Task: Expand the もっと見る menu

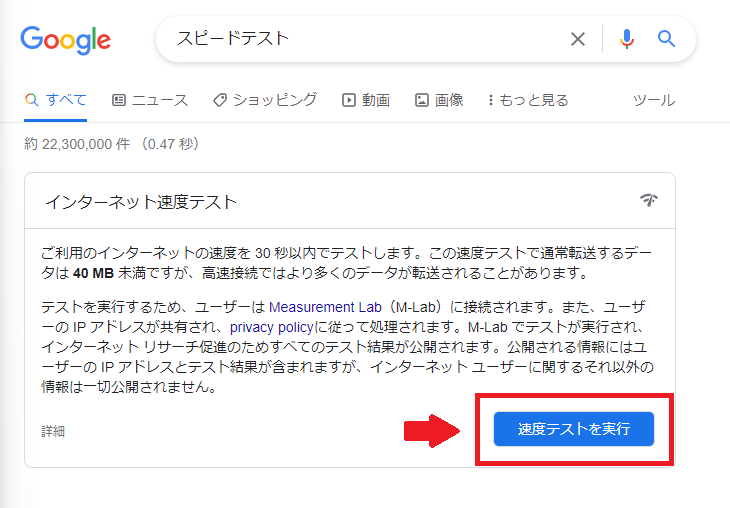Action: click(x=528, y=100)
